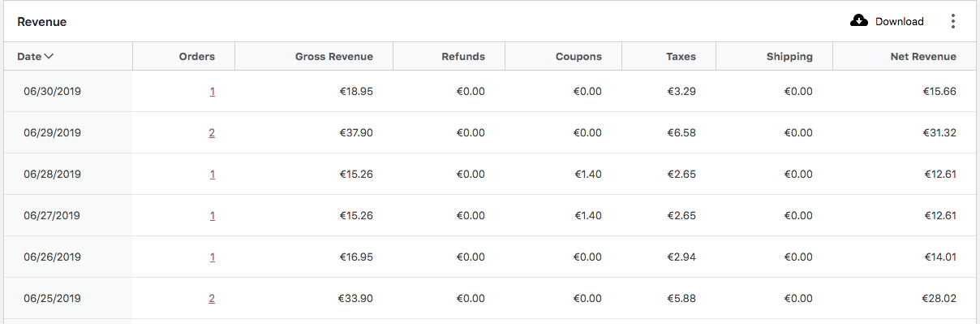Open orders link for 06/26/2019
Viewport: 980px width, 324px height.
point(212,257)
